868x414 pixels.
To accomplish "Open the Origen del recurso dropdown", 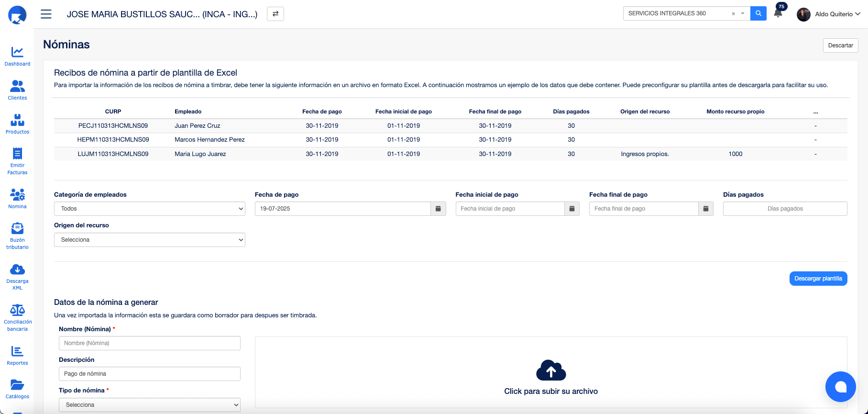I will 149,240.
